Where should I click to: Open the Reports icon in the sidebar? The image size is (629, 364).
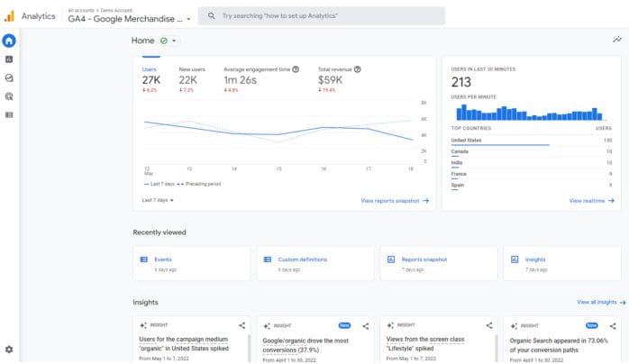(x=9, y=59)
